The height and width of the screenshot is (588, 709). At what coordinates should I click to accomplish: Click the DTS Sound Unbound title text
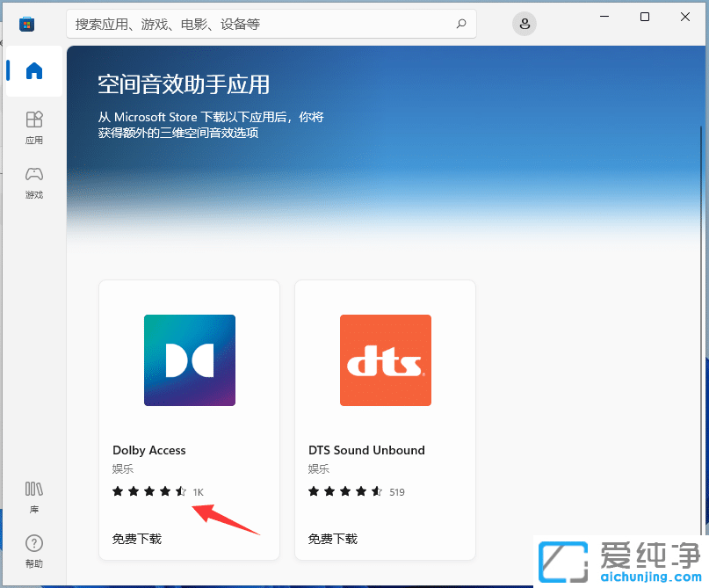point(366,450)
